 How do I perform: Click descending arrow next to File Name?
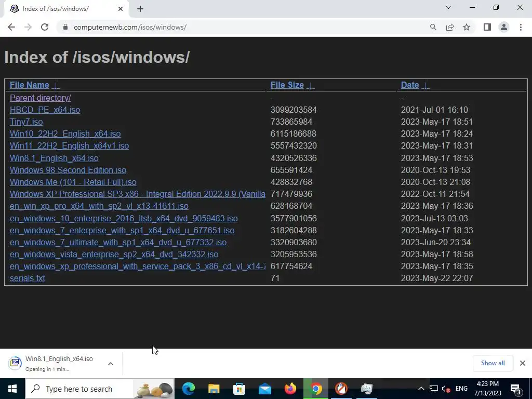click(x=57, y=85)
